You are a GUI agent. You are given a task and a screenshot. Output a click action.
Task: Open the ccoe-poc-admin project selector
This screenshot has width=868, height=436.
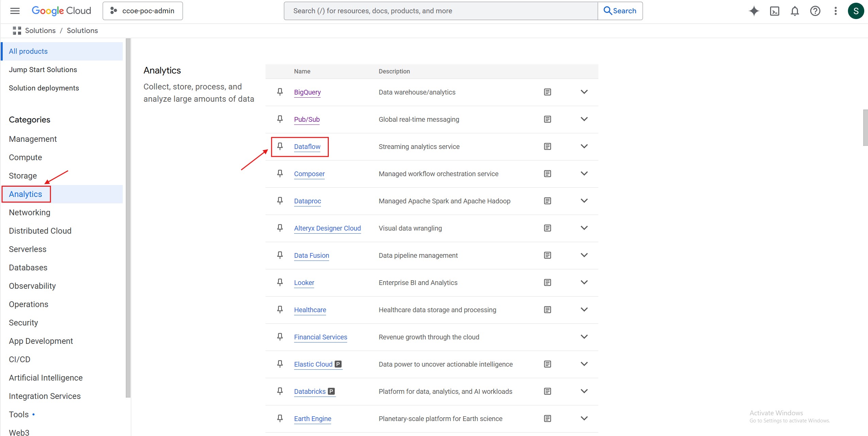(x=143, y=11)
